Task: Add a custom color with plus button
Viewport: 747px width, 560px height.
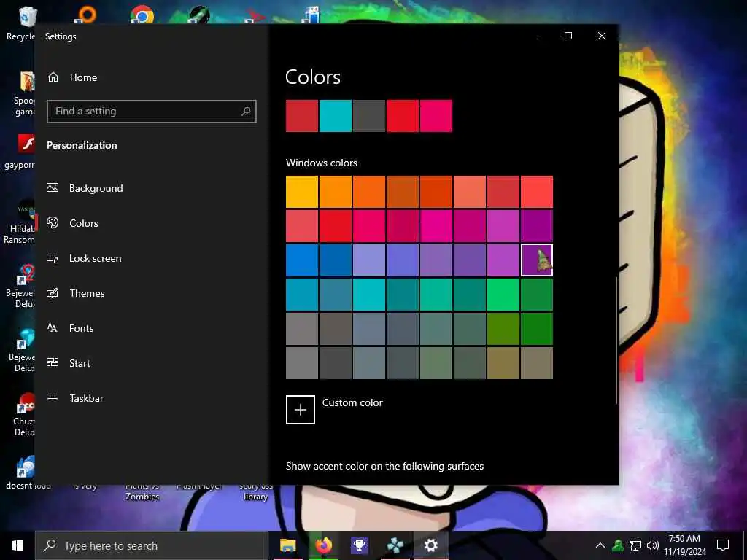Action: click(x=300, y=410)
